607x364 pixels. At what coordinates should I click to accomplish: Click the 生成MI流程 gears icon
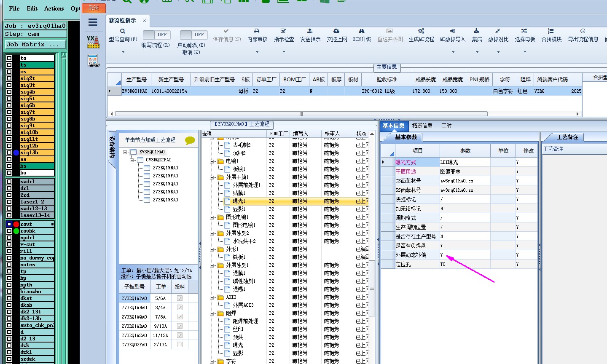tap(421, 31)
